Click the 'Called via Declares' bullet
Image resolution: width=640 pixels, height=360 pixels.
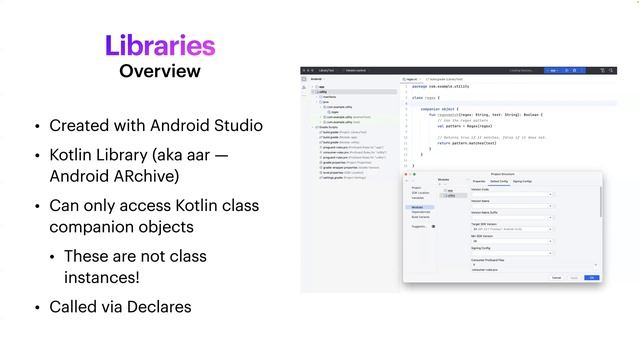click(120, 307)
